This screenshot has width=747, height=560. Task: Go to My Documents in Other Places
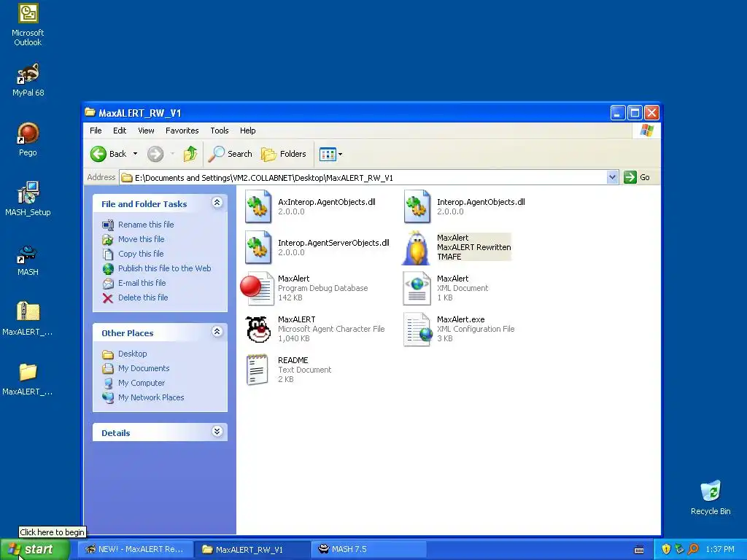tap(144, 368)
